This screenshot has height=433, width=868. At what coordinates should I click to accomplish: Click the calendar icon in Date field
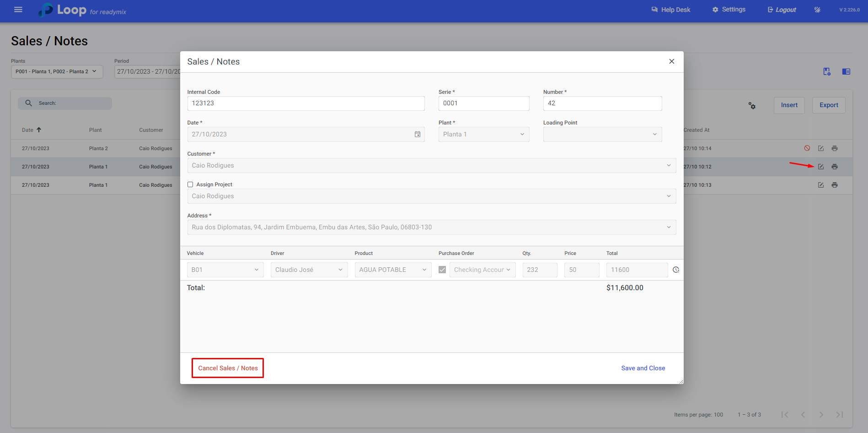point(417,134)
